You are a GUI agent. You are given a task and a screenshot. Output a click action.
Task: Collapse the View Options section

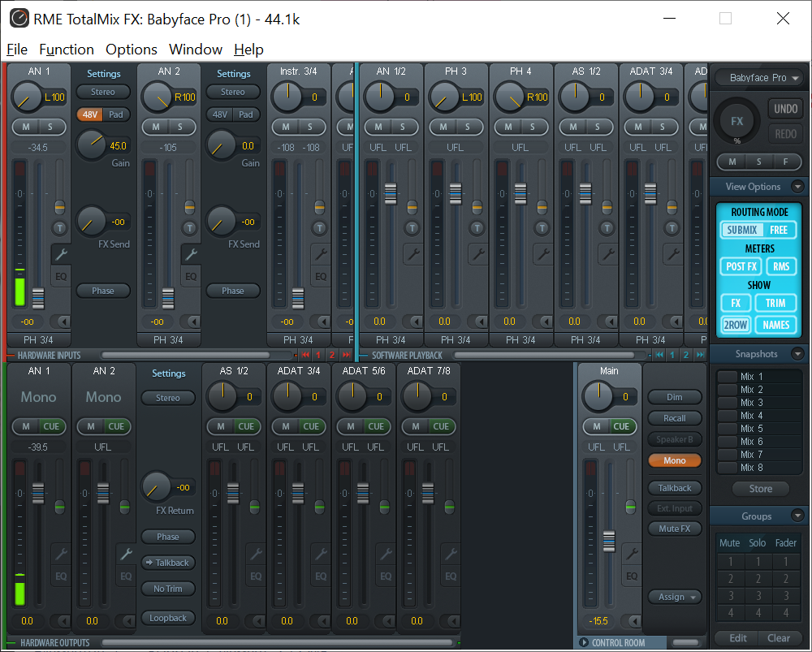coord(797,187)
